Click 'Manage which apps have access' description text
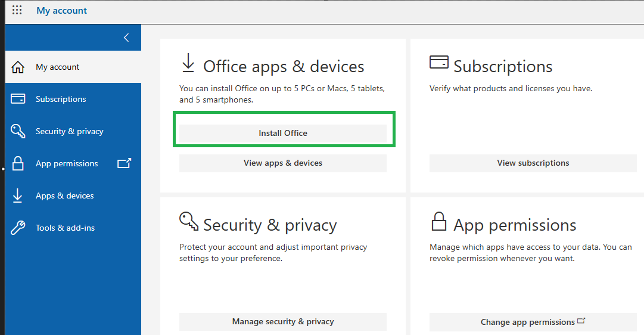644x335 pixels. 531,253
